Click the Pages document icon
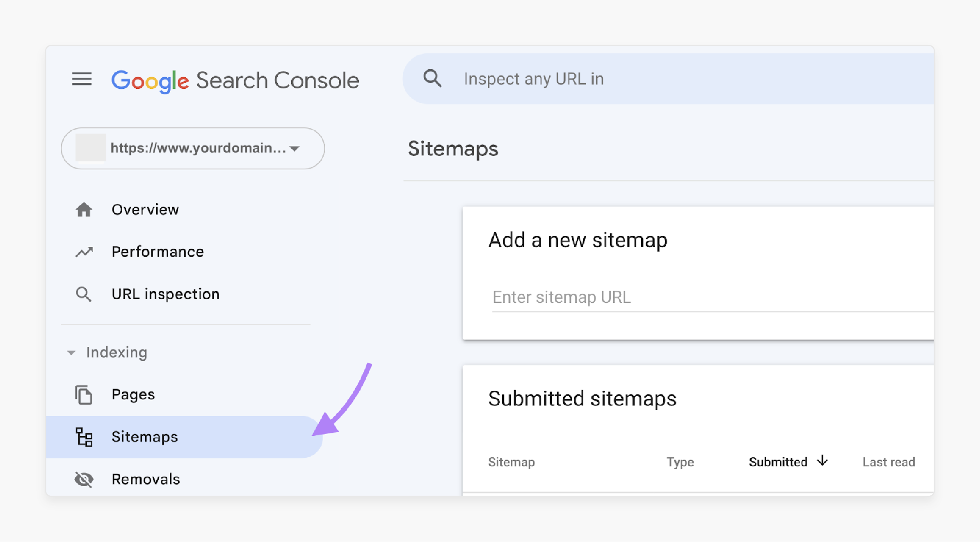The width and height of the screenshot is (980, 542). click(84, 394)
